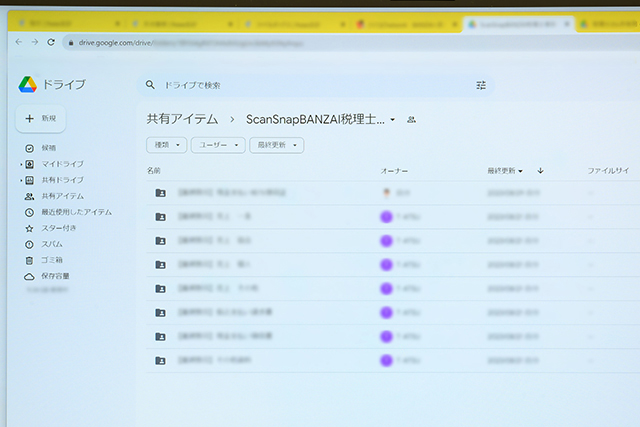Open the 種類 filter dropdown
Viewport: 640px width, 427px height.
(167, 145)
